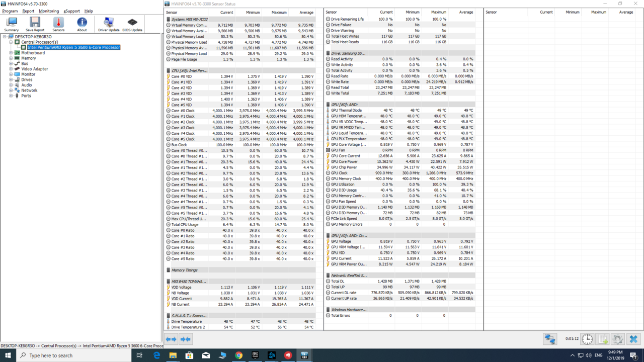Screen dimensions: 644x362
Task: Open Chrome from taskbar
Action: 238,355
